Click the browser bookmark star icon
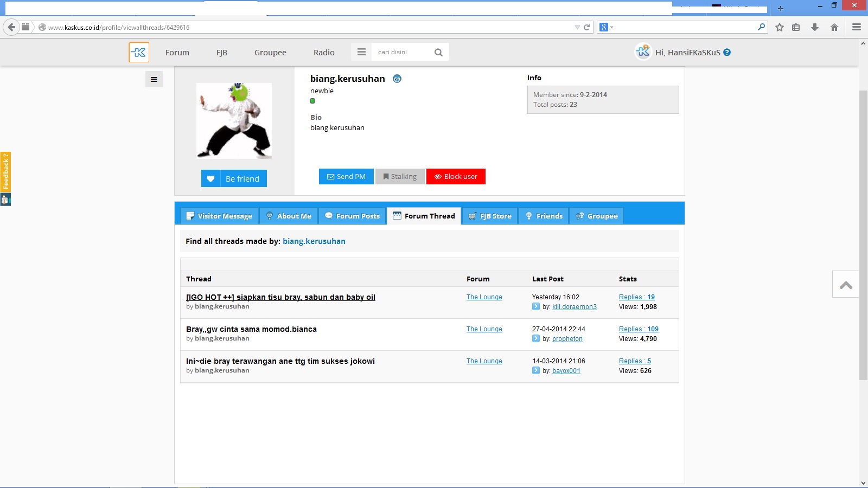Image resolution: width=868 pixels, height=488 pixels. click(x=780, y=27)
